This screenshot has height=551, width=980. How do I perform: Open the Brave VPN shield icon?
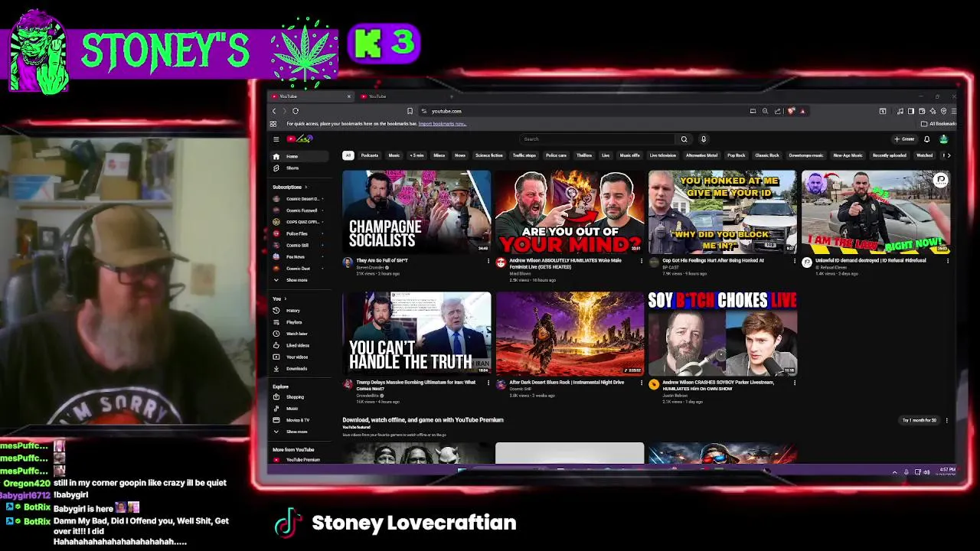pos(943,111)
